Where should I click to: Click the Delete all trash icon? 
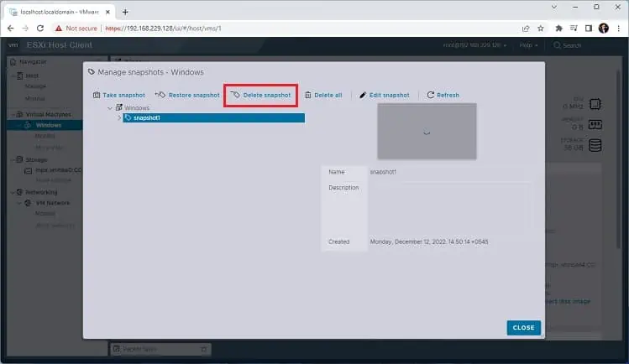point(307,95)
